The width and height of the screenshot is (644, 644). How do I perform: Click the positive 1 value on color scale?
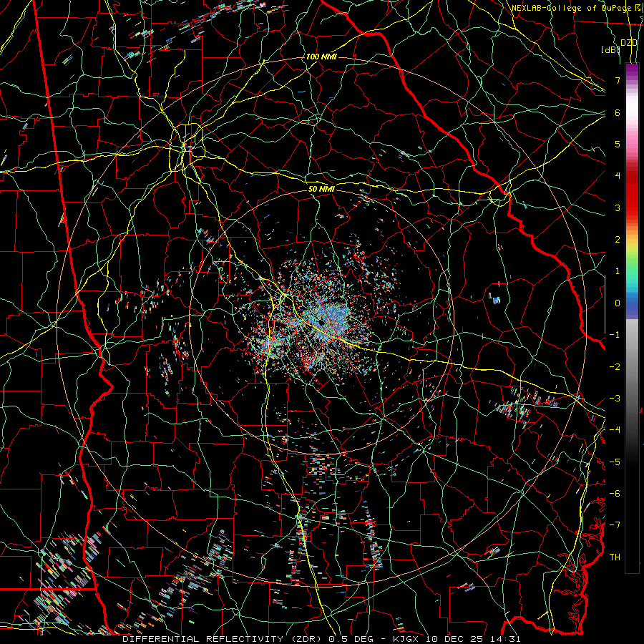(618, 271)
